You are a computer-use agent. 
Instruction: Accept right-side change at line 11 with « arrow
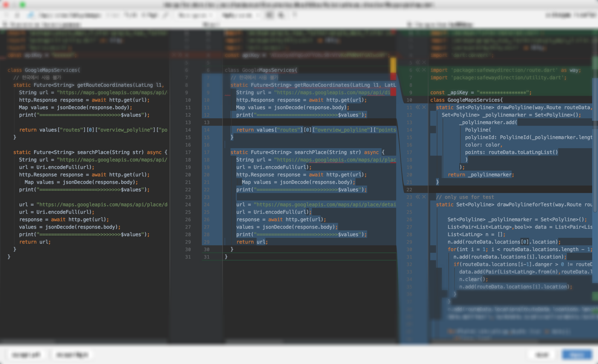[418, 107]
